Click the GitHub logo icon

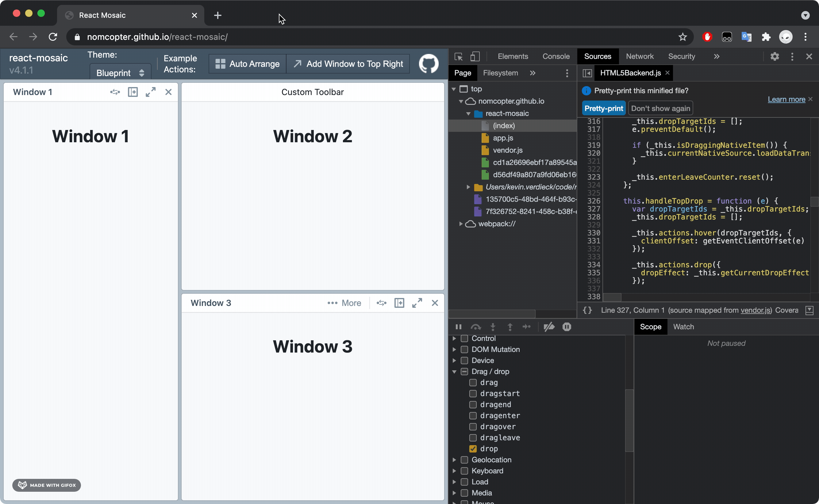click(x=429, y=64)
